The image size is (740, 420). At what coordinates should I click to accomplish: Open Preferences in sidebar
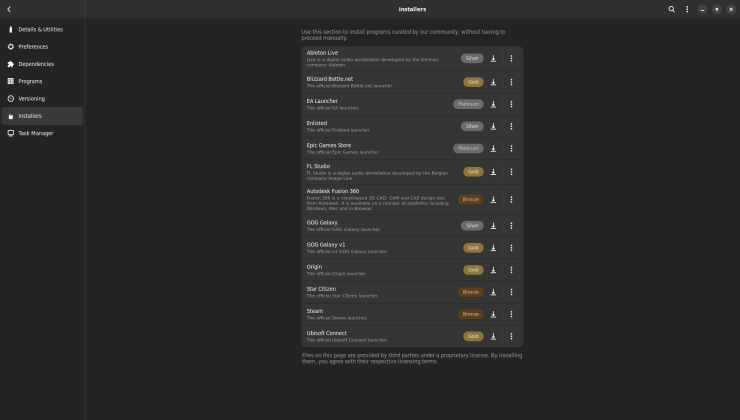[x=42, y=47]
